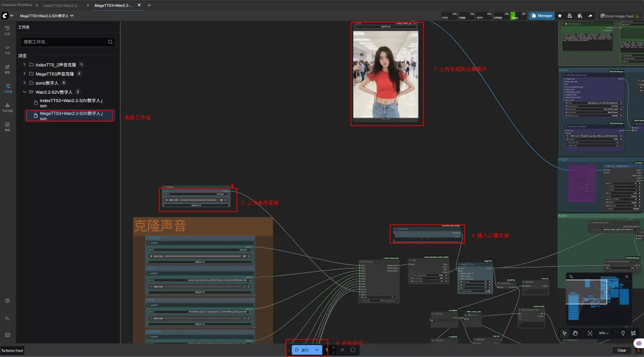Click the 克隆声音 group title

click(x=160, y=226)
